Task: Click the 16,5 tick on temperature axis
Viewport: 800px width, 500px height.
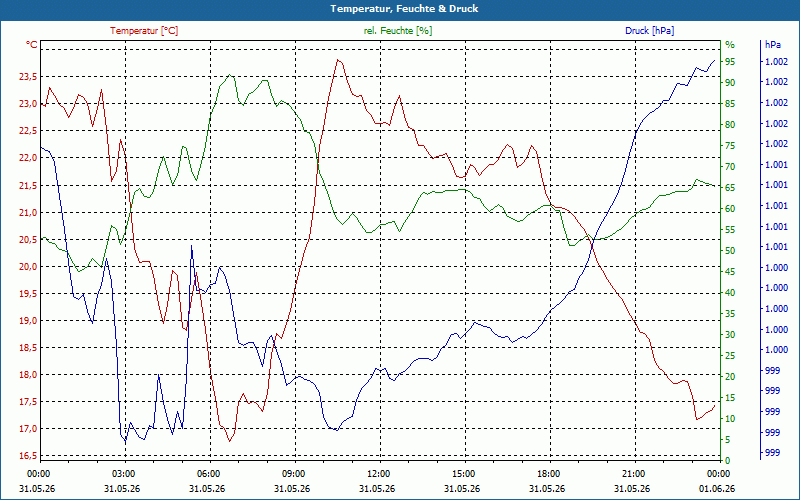Action: coord(28,456)
